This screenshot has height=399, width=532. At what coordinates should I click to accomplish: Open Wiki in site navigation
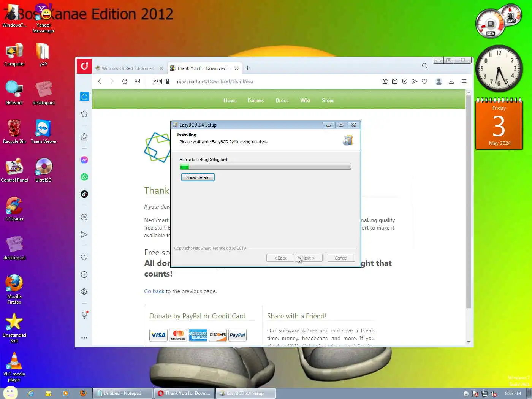pos(305,101)
